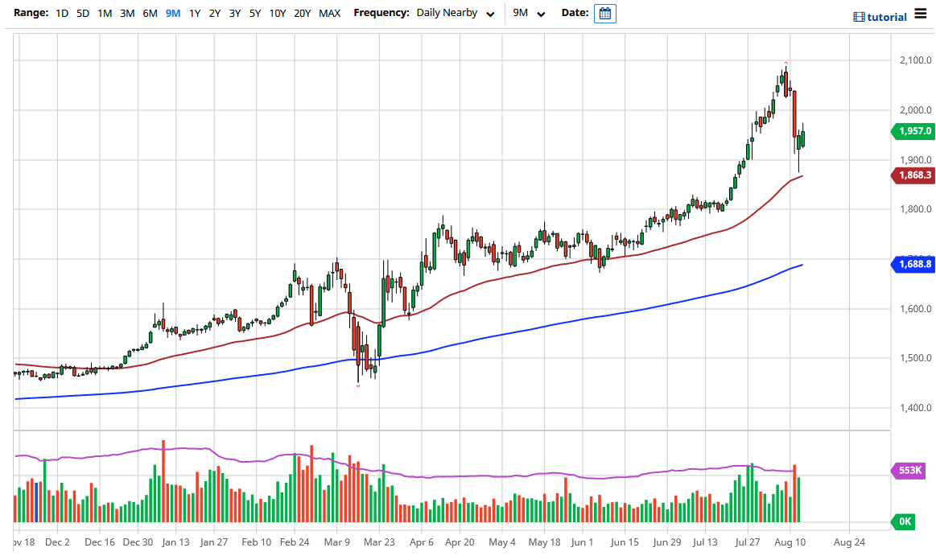
Task: Open the tutorial link
Action: (886, 17)
